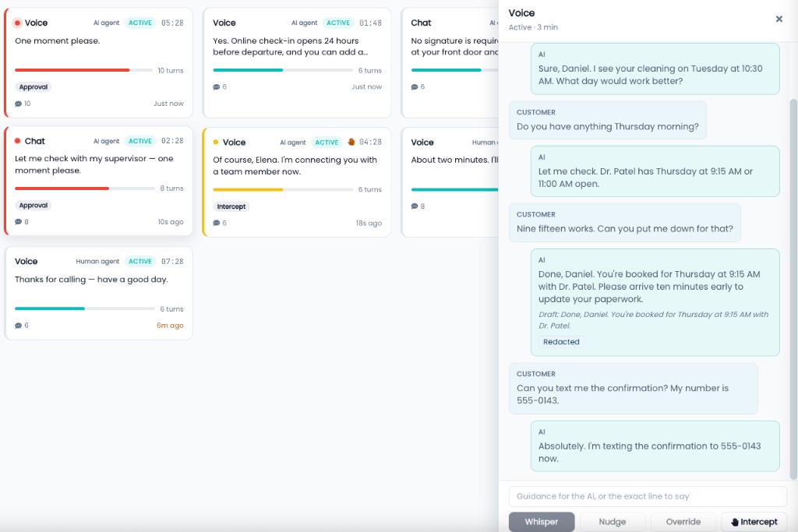Screen dimensions: 798x532
Task: Click the raised hand icon on the 04:28 card
Action: (x=351, y=142)
